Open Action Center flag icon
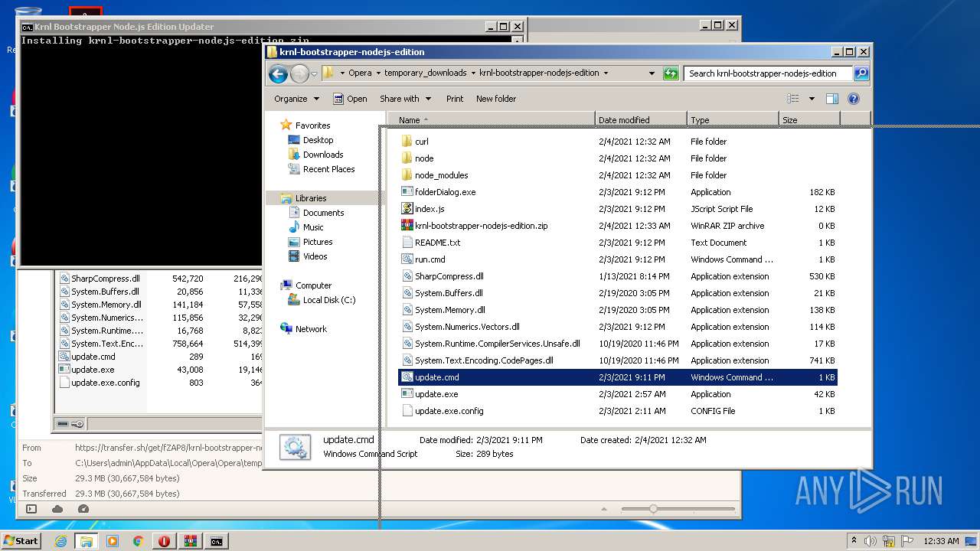 click(906, 541)
